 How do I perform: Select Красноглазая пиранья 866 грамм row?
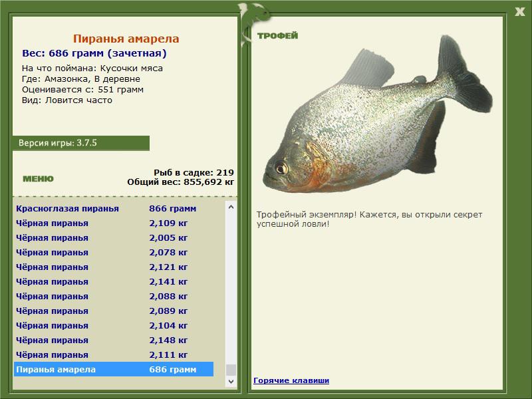tap(114, 209)
